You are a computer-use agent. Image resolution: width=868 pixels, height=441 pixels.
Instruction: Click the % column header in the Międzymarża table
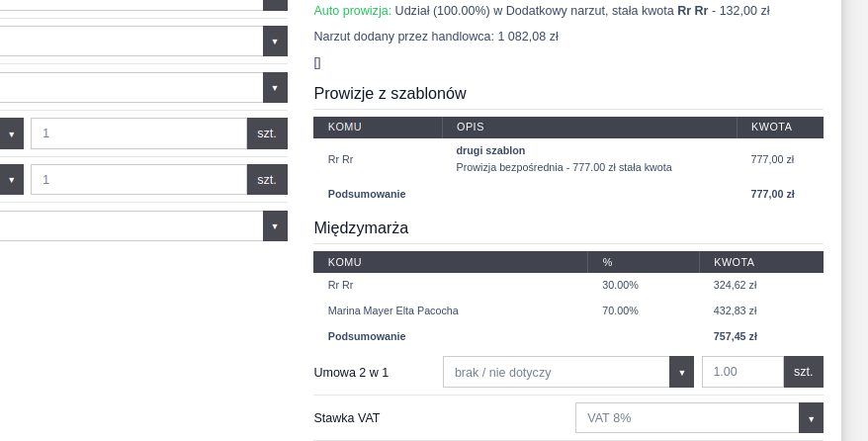click(x=608, y=262)
